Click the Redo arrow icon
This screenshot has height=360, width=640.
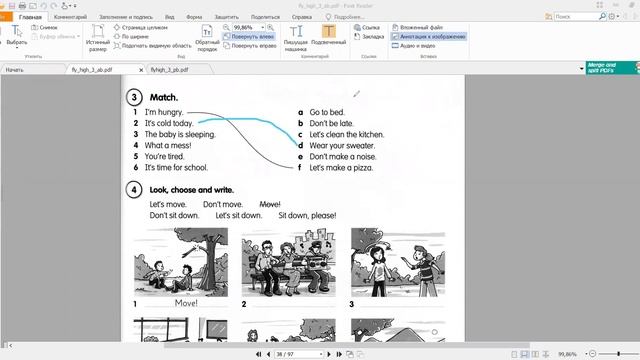53,6
